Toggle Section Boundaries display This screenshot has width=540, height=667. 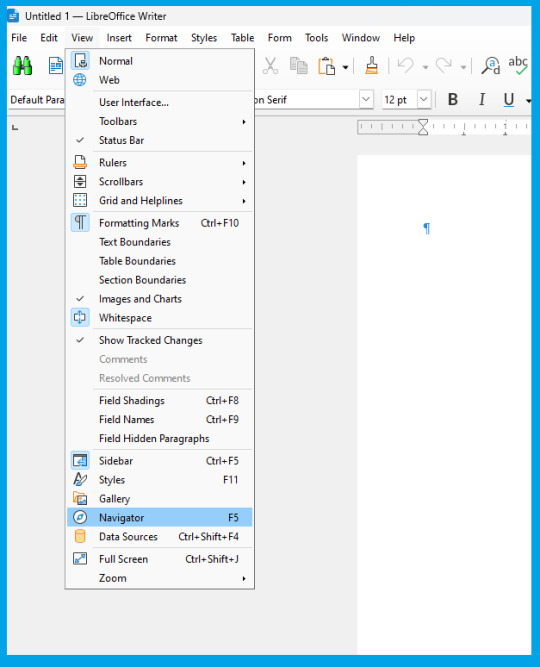(x=160, y=280)
